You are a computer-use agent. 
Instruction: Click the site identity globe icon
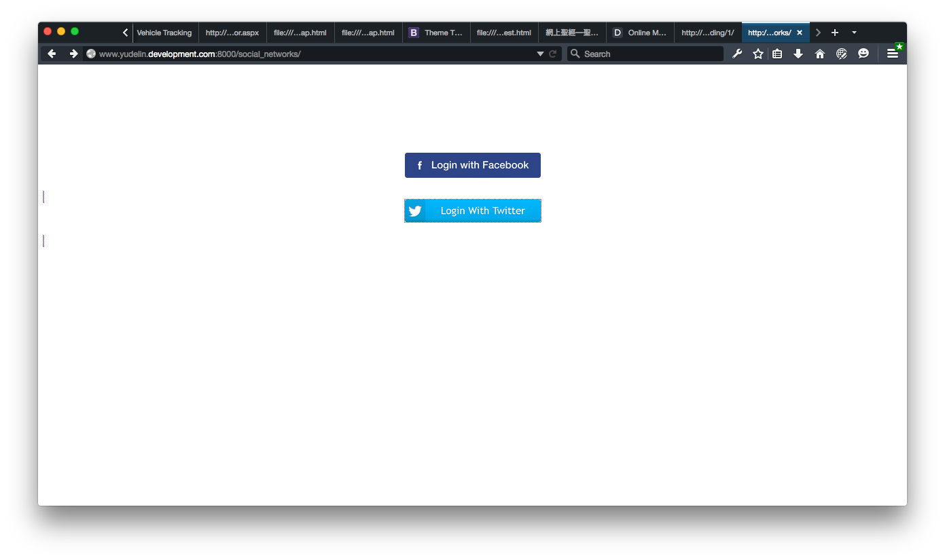coord(91,54)
